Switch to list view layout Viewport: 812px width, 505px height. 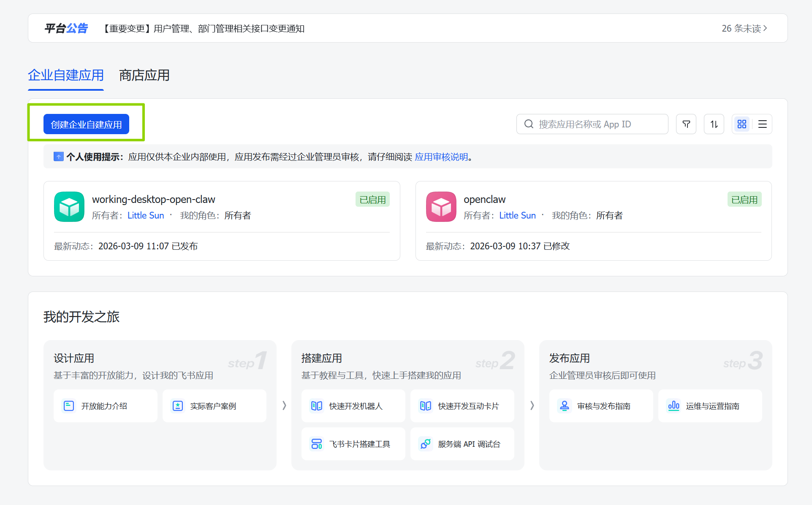pyautogui.click(x=762, y=124)
